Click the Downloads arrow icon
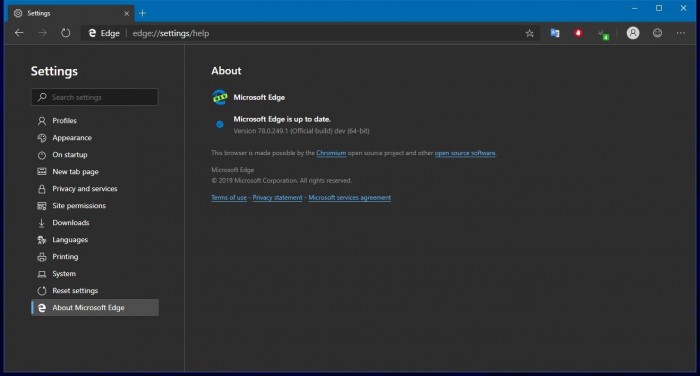 [42, 223]
